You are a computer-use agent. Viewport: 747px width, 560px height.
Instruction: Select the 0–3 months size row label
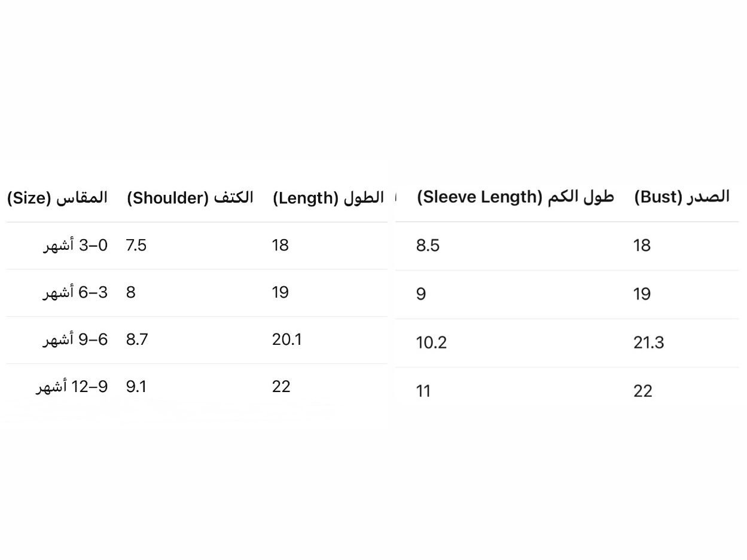75,246
